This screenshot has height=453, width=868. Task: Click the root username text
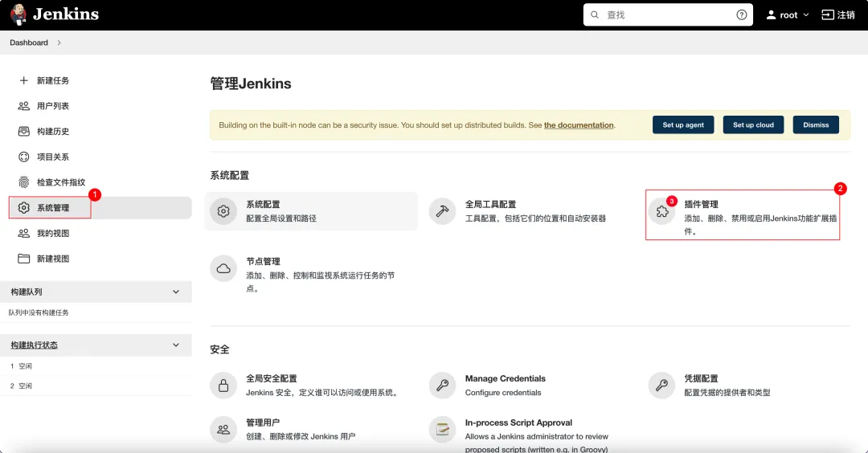point(788,15)
